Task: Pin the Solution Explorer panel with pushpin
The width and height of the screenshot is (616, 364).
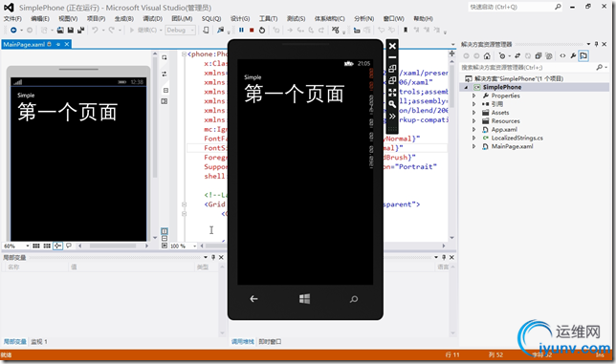Action: pos(596,44)
